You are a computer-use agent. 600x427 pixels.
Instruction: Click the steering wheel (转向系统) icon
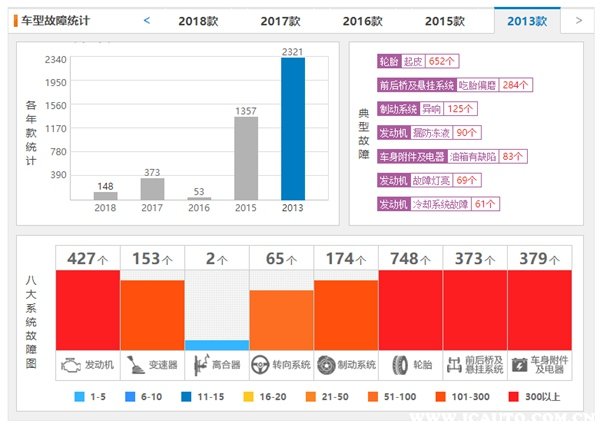262,365
